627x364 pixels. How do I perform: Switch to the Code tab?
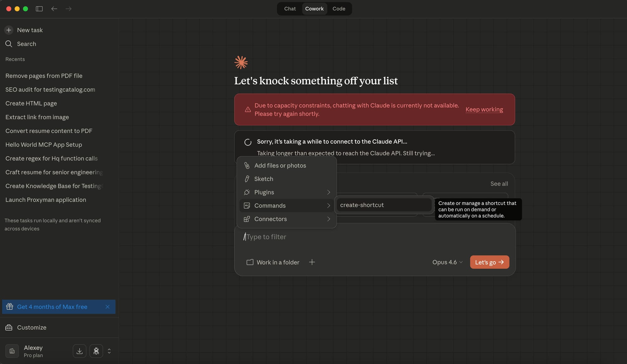point(339,9)
